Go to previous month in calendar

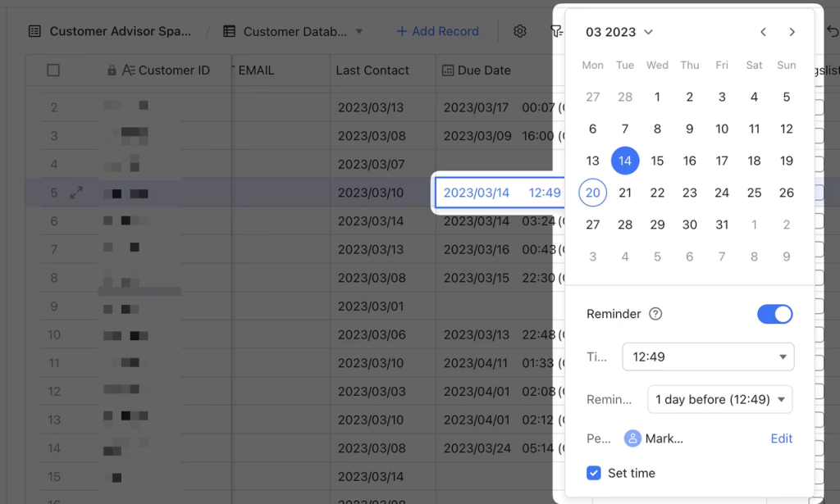point(763,32)
